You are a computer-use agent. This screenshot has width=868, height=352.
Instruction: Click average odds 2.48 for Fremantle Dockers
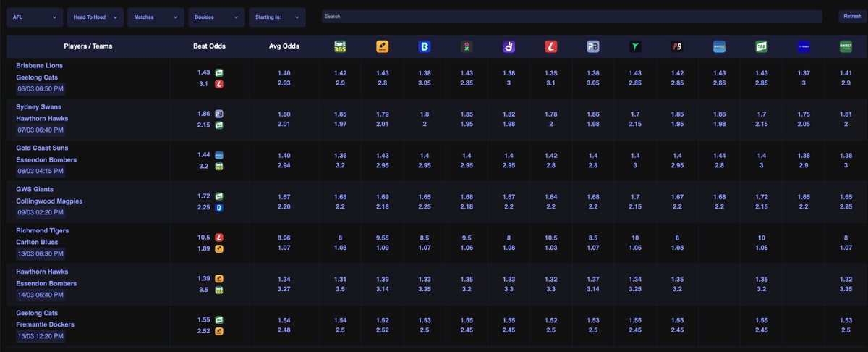coord(284,331)
